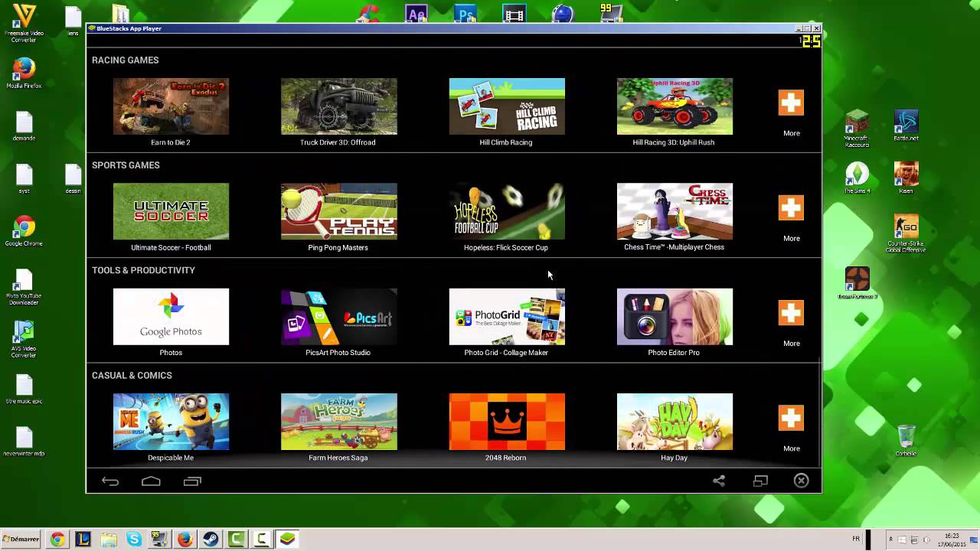980x551 pixels.
Task: Show more Sports Games with plus button
Action: 791,207
